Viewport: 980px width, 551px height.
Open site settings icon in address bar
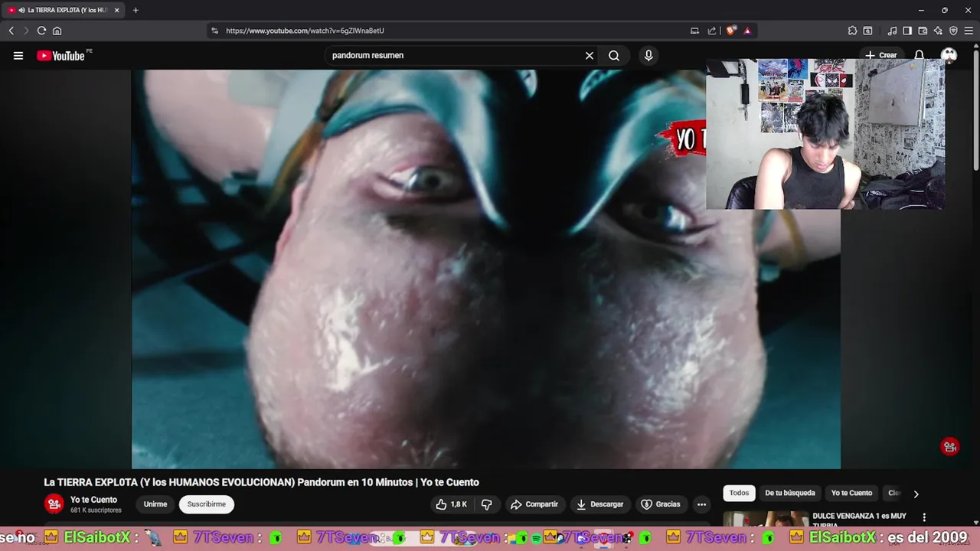[214, 31]
